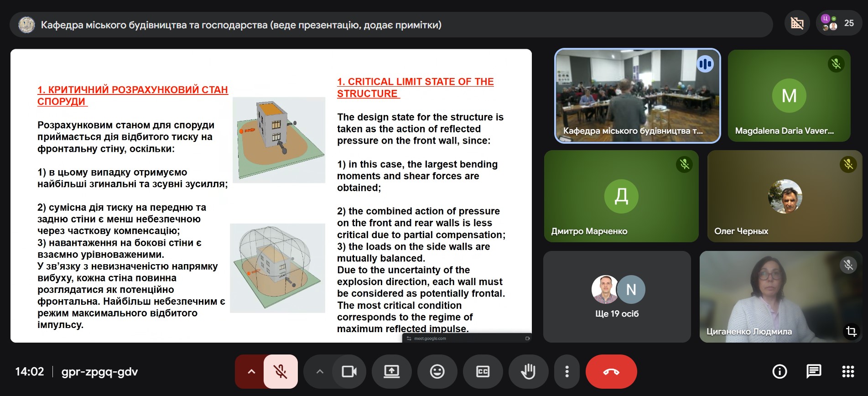Show the participants list with 25 people

pyautogui.click(x=838, y=23)
